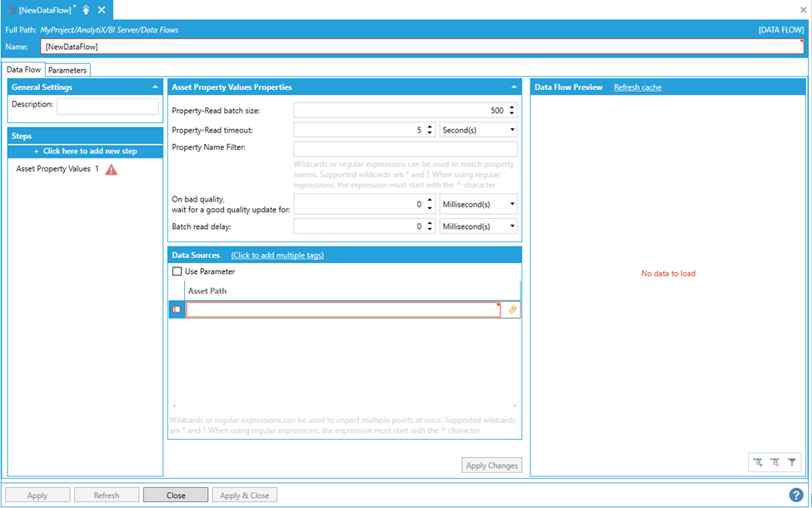Click the Property Name Filter input field
The image size is (812, 508).
pos(406,149)
